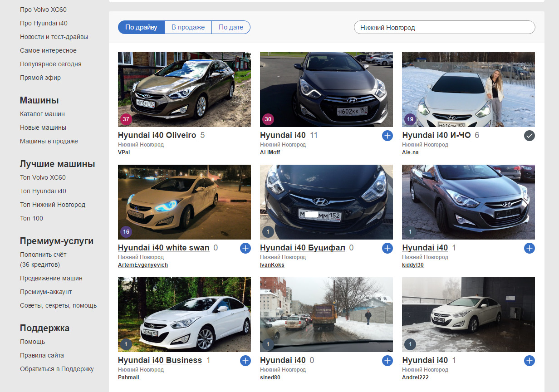
Task: Open white swan night photo
Action: coord(184,202)
